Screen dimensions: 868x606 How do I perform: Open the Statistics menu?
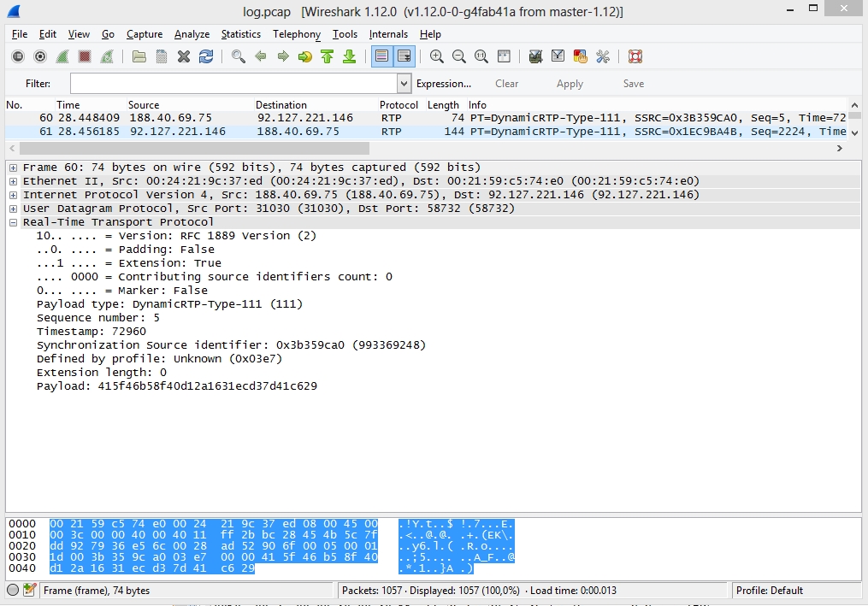coord(240,34)
